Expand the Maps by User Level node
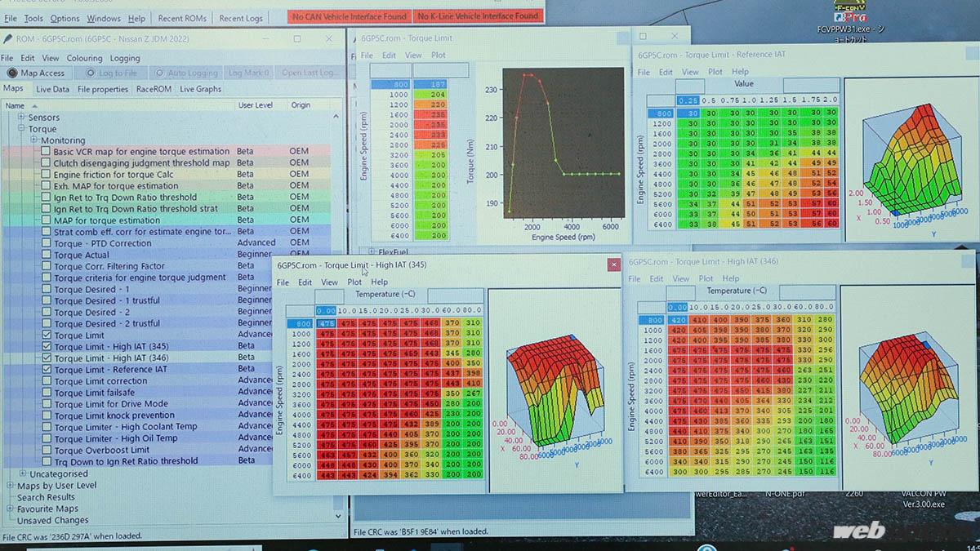 coord(10,486)
